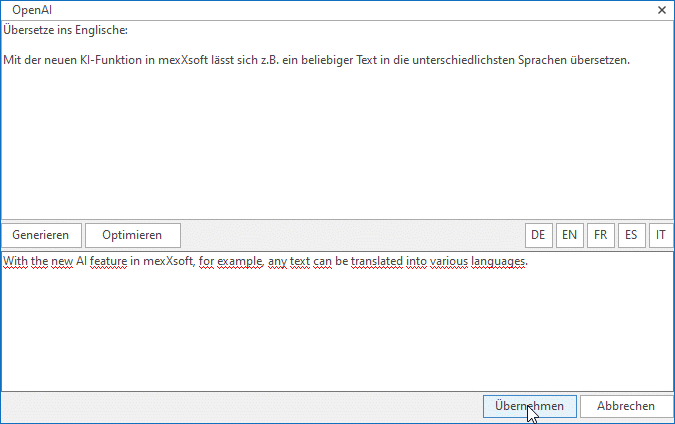The height and width of the screenshot is (424, 675).
Task: Cancel with the Abbrechen button
Action: coord(626,406)
